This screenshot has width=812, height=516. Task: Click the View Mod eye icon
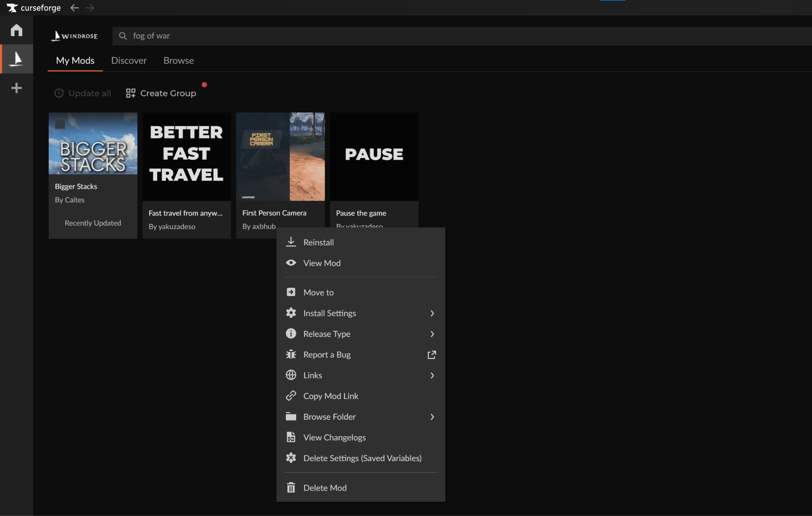[291, 263]
